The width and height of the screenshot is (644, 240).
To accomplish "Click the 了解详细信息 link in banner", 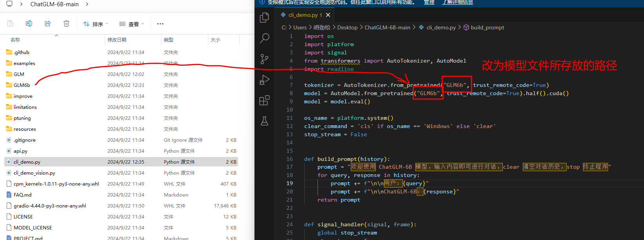I will coord(457,2).
